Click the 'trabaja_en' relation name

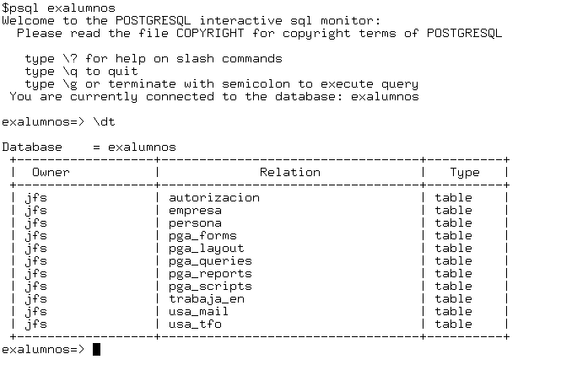pos(206,299)
